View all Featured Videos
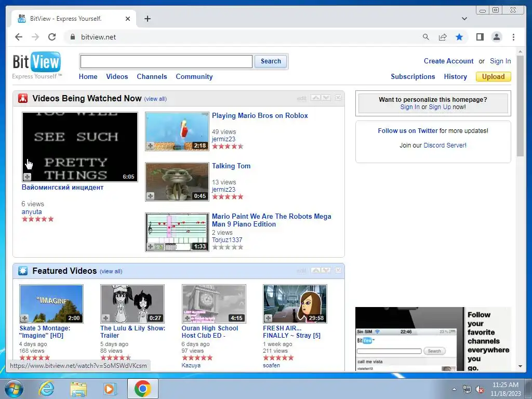Image resolution: width=532 pixels, height=399 pixels. click(x=111, y=271)
